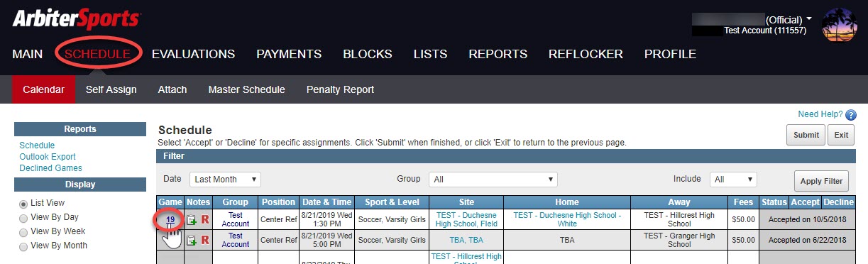The image size is (868, 264).
Task: Open the PROFILE menu
Action: [670, 54]
